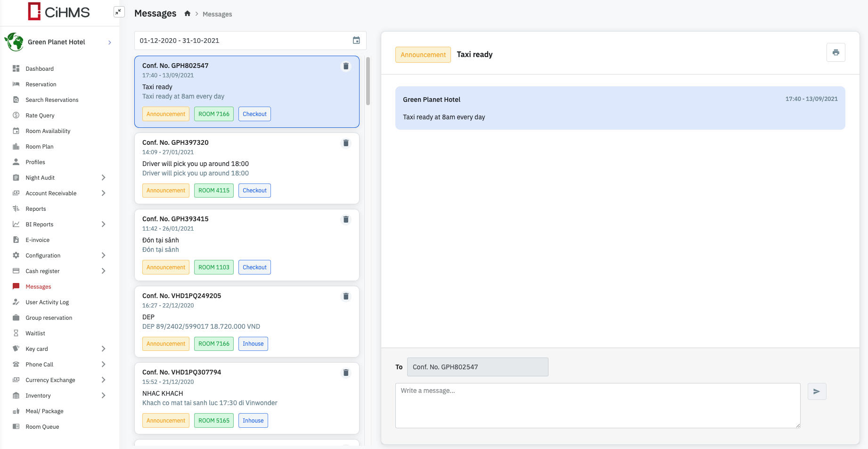868x449 pixels.
Task: Click Inhouse tag on VHD1PQ307794 message
Action: 253,421
